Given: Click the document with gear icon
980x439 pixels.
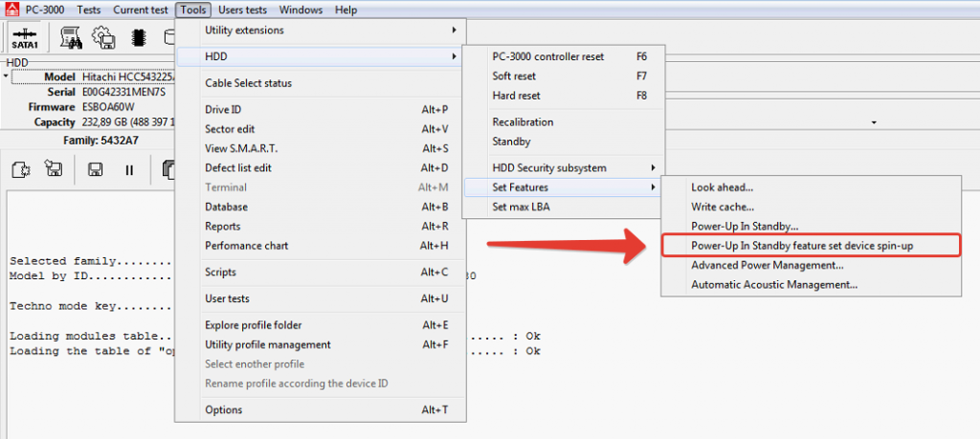Looking at the screenshot, I should pyautogui.click(x=20, y=169).
